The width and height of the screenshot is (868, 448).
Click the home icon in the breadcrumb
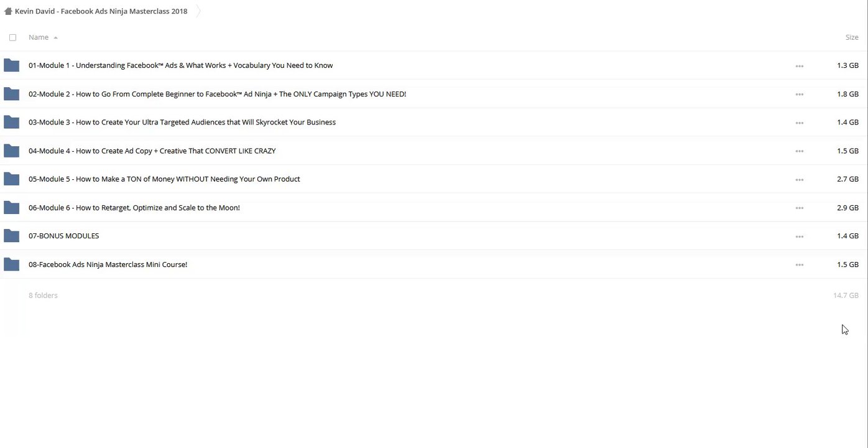8,11
